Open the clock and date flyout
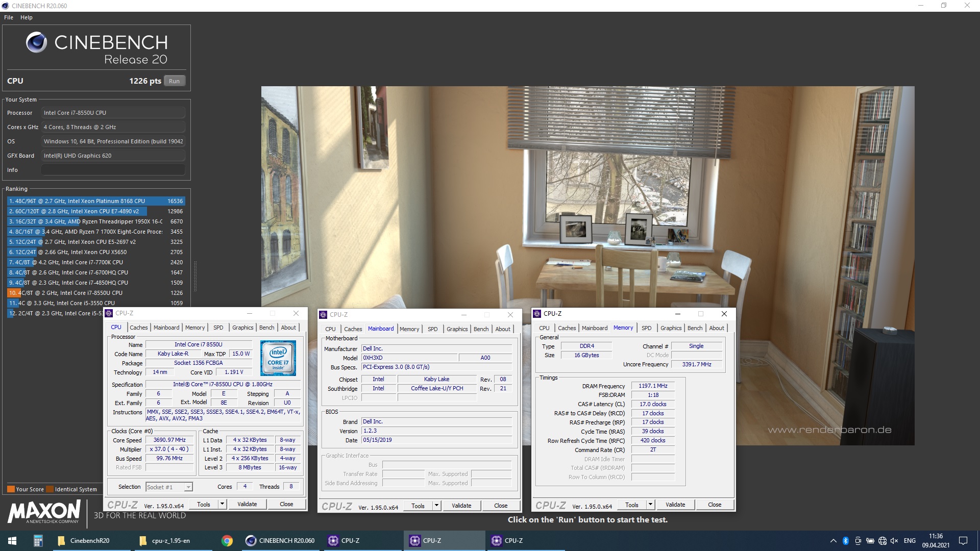The width and height of the screenshot is (980, 551). 936,541
